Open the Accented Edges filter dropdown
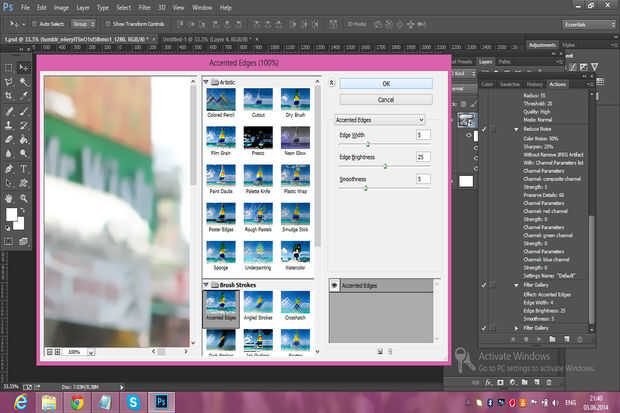 pos(379,119)
